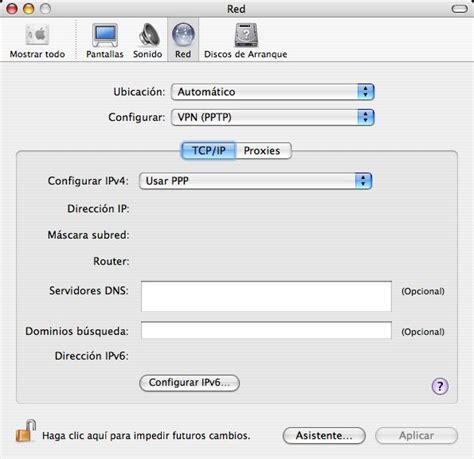The height and width of the screenshot is (459, 474).
Task: Open Pantallas preferences pane
Action: pos(105,40)
